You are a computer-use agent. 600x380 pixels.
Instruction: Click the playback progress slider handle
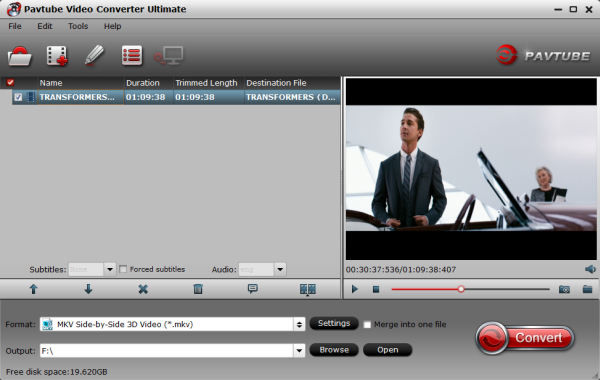click(461, 289)
